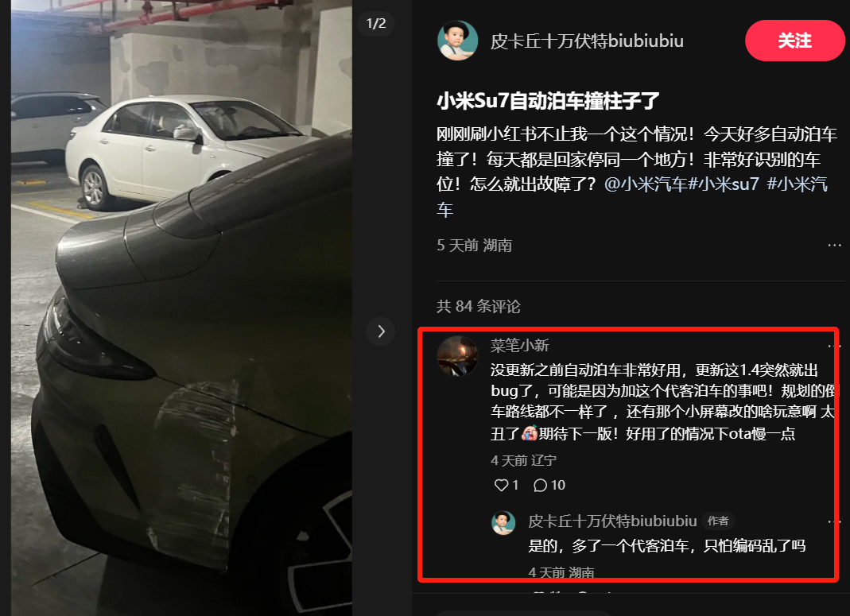Open the @小米汽车 mention link
The height and width of the screenshot is (616, 850).
pos(646,184)
